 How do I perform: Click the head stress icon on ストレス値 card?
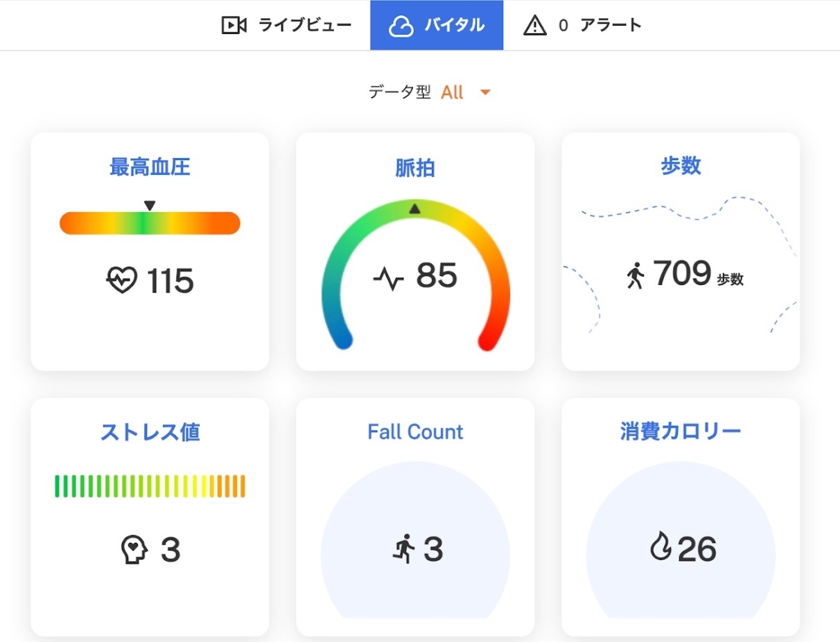(x=136, y=550)
